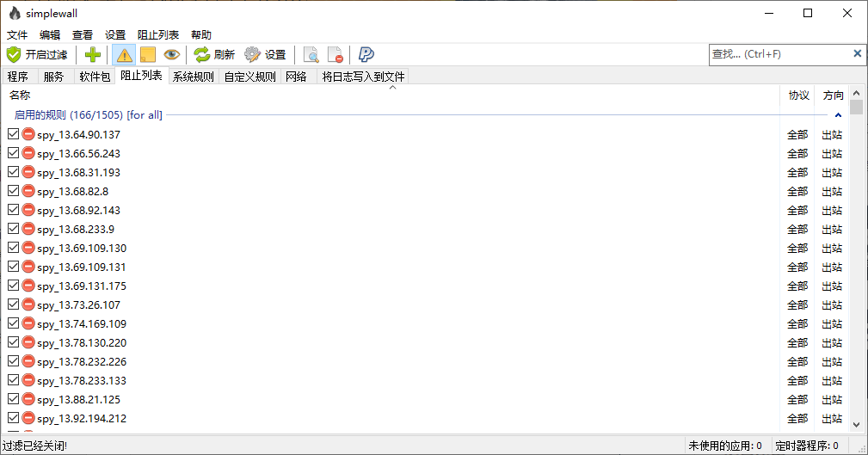Click the PayPal donate icon
The width and height of the screenshot is (868, 455).
coord(366,54)
